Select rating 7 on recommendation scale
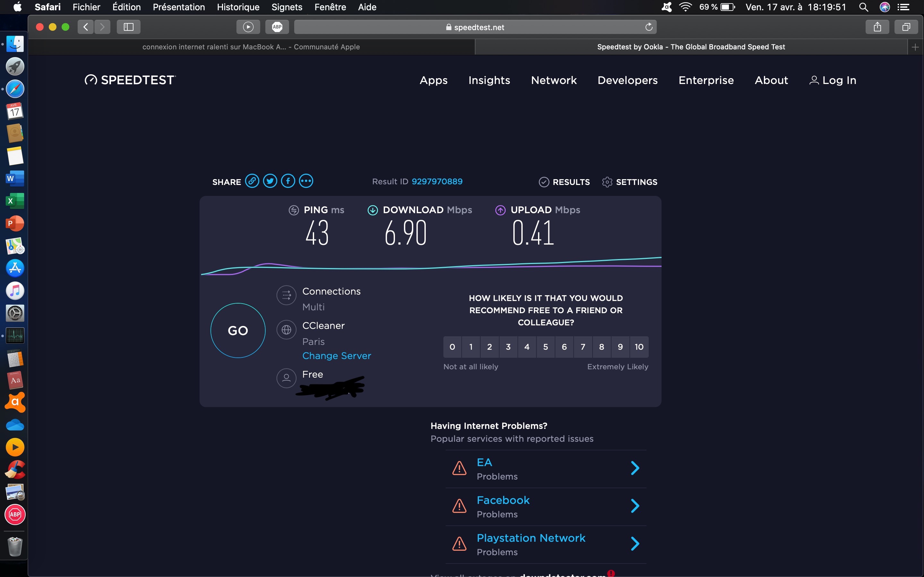This screenshot has height=577, width=924. [x=583, y=347]
